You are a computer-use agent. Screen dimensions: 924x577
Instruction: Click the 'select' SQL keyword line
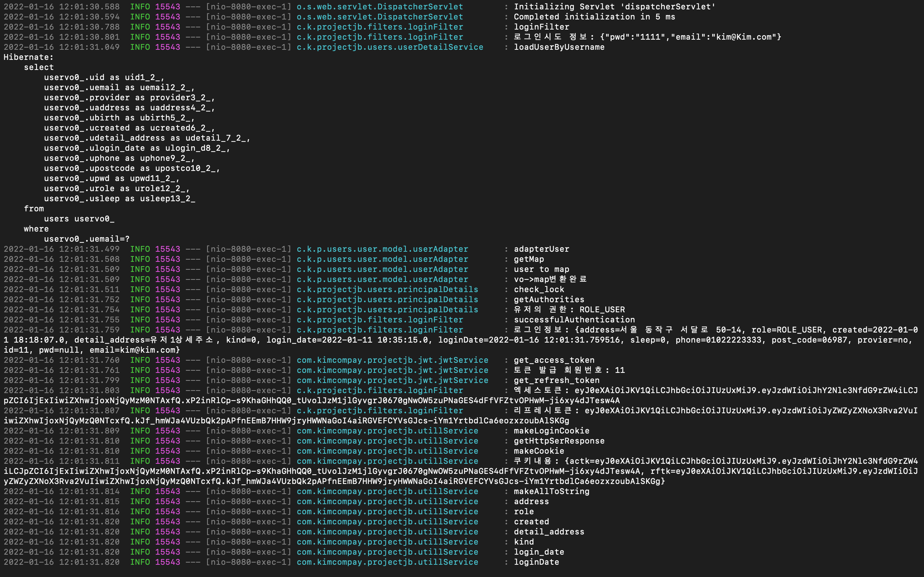(39, 67)
